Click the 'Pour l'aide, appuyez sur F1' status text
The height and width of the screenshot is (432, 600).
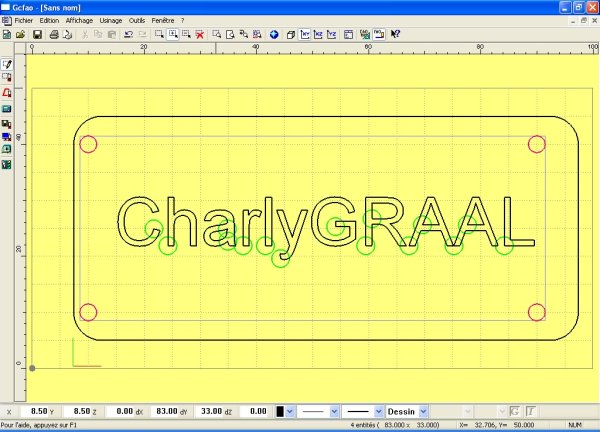[39, 425]
